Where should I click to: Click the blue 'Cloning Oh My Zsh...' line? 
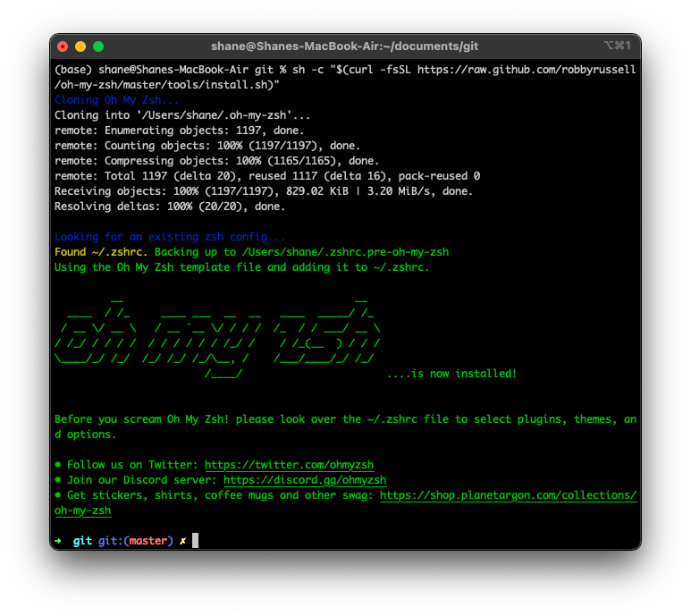(117, 100)
